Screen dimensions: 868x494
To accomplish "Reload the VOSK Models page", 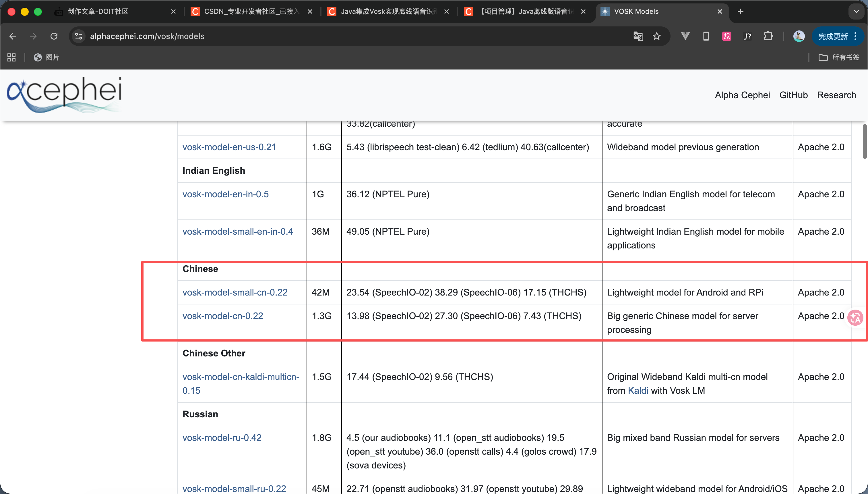I will (x=54, y=36).
